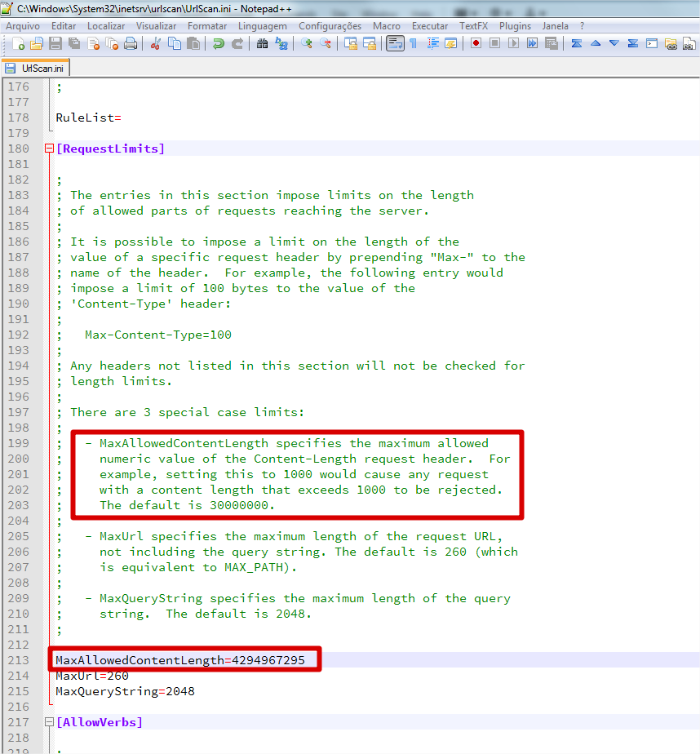
Task: Open the Macro menu
Action: click(387, 25)
